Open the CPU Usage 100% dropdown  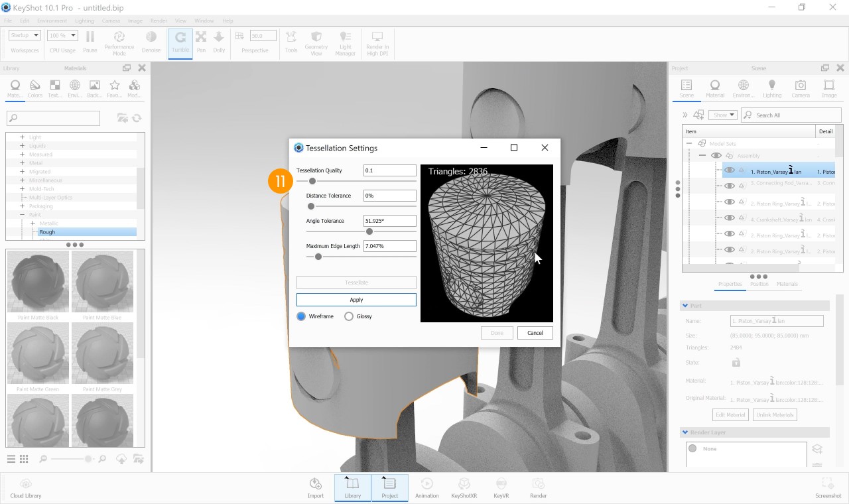tap(63, 35)
